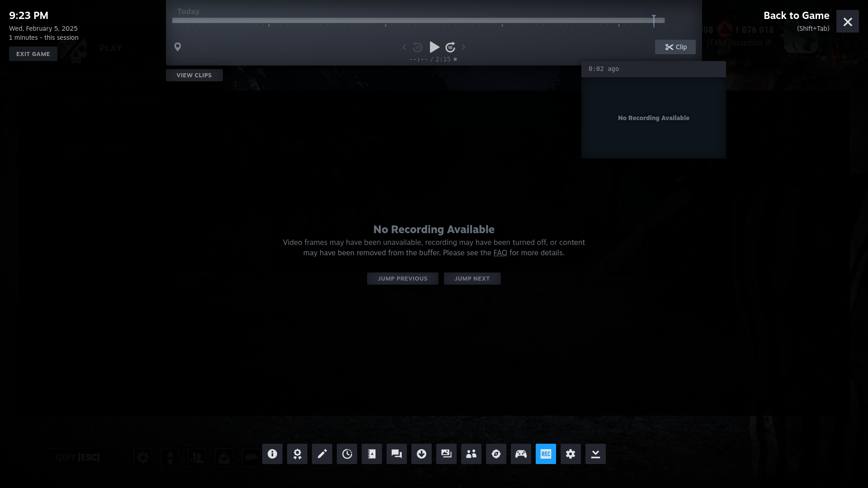Add a timeline marker with the pin icon

pos(178,47)
